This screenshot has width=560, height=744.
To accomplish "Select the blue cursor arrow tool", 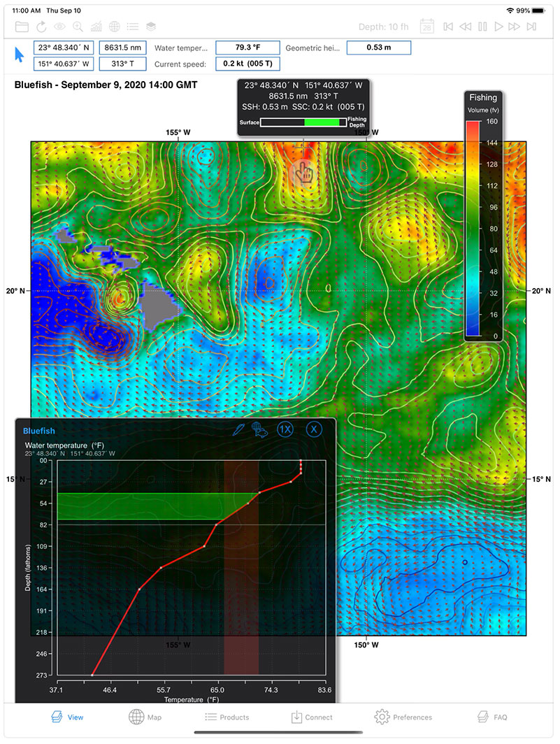I will pos(20,55).
